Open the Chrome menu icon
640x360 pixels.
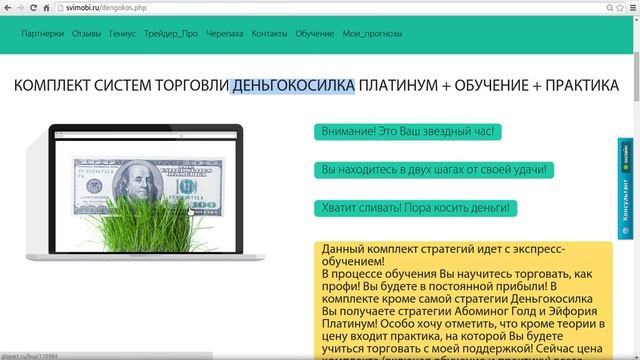[x=633, y=8]
